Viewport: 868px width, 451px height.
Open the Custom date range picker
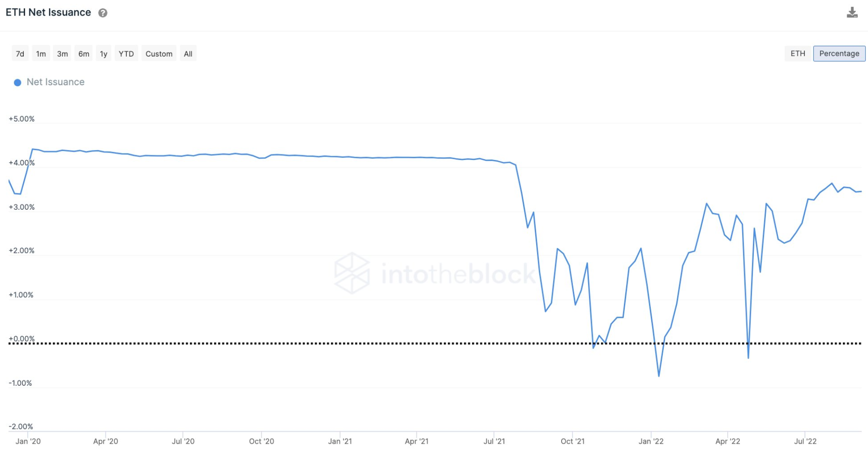coord(159,54)
